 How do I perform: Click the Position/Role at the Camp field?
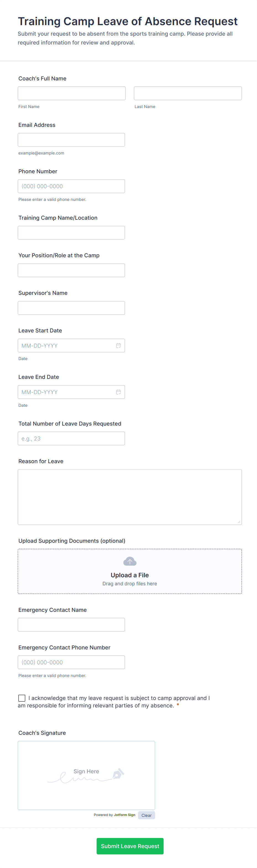[x=71, y=270]
